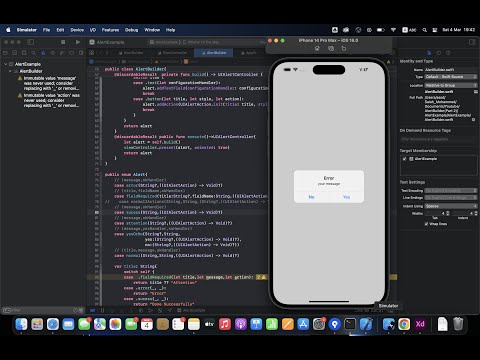480x360 pixels.
Task: Open the Find navigator magnifier icon
Action: tap(33, 53)
